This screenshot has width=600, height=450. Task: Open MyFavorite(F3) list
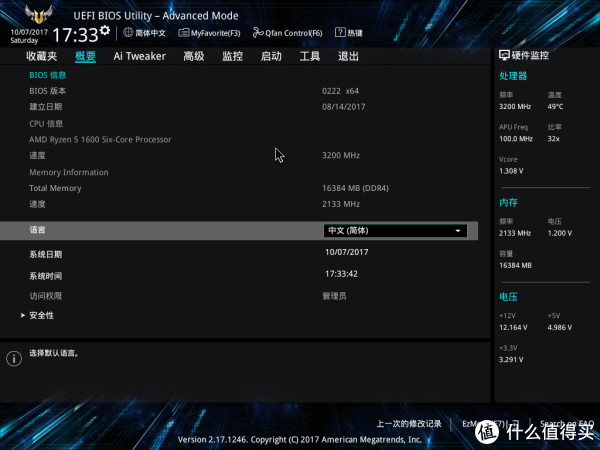[209, 33]
